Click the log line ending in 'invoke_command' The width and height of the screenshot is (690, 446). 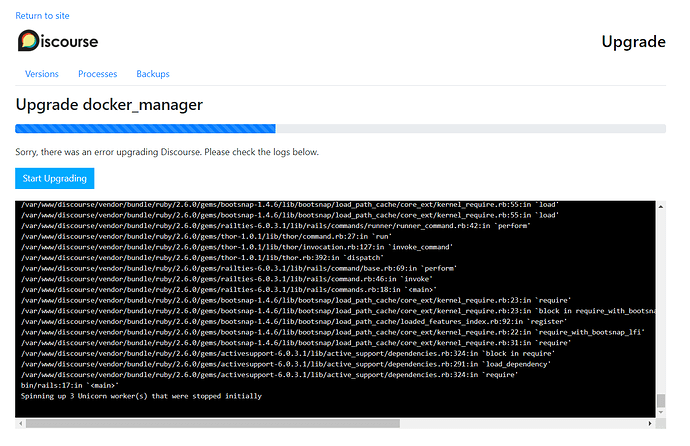[x=237, y=247]
